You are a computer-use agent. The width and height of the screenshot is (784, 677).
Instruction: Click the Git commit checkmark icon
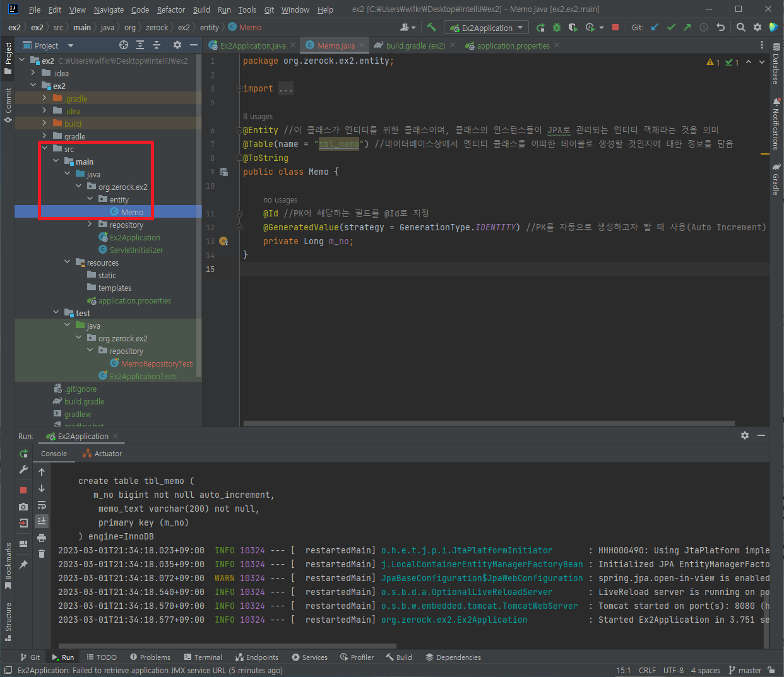tap(671, 27)
